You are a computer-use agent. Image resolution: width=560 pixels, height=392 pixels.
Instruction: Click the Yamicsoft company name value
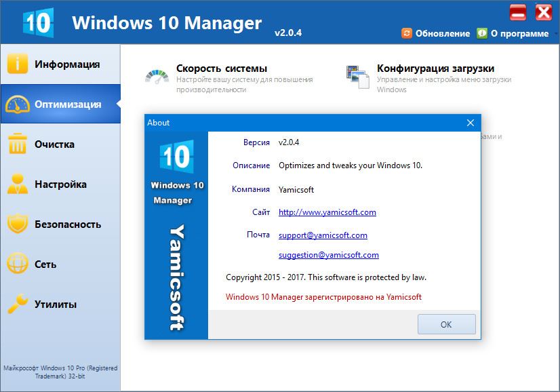coord(296,189)
